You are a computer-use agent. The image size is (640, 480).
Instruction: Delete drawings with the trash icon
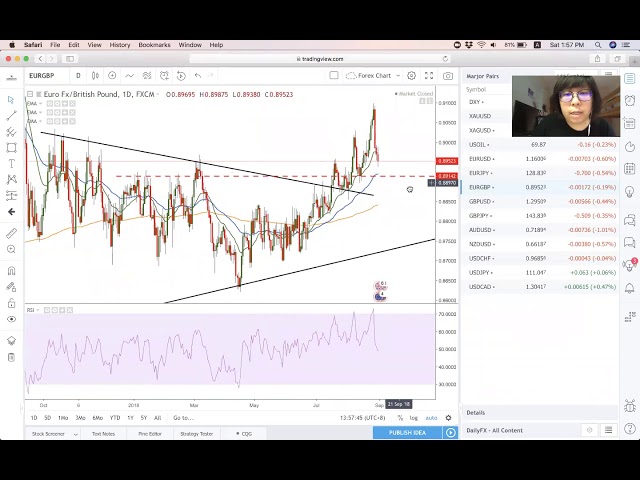click(11, 357)
